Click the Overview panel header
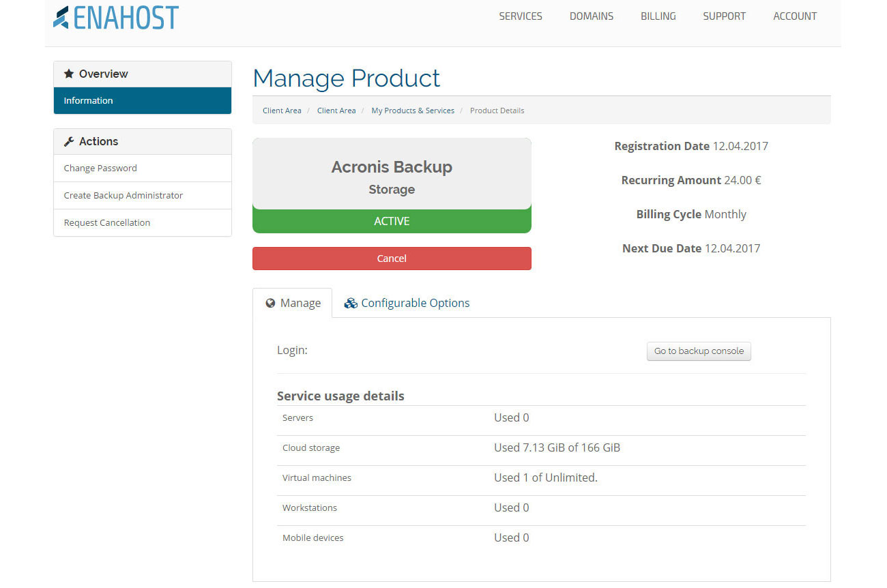This screenshot has width=887, height=588. click(143, 74)
